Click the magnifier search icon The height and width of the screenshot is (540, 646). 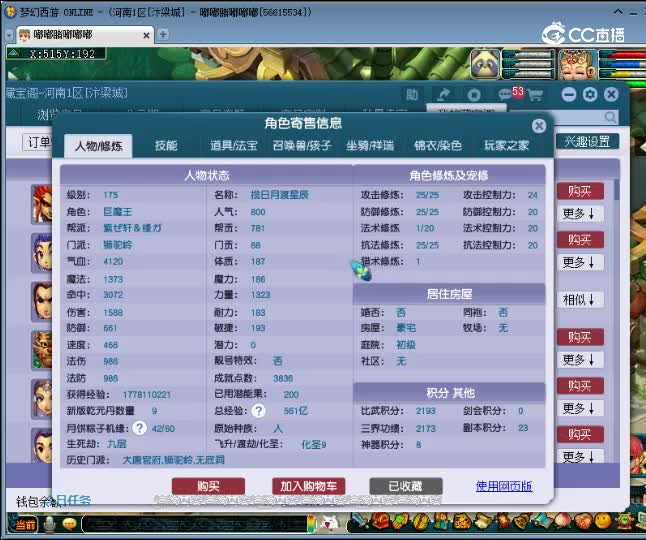click(x=610, y=117)
